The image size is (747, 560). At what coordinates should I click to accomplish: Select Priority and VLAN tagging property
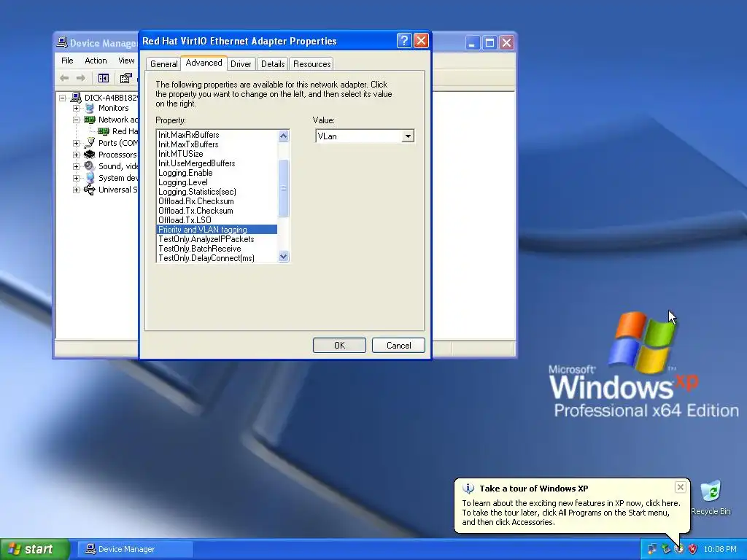click(x=217, y=230)
